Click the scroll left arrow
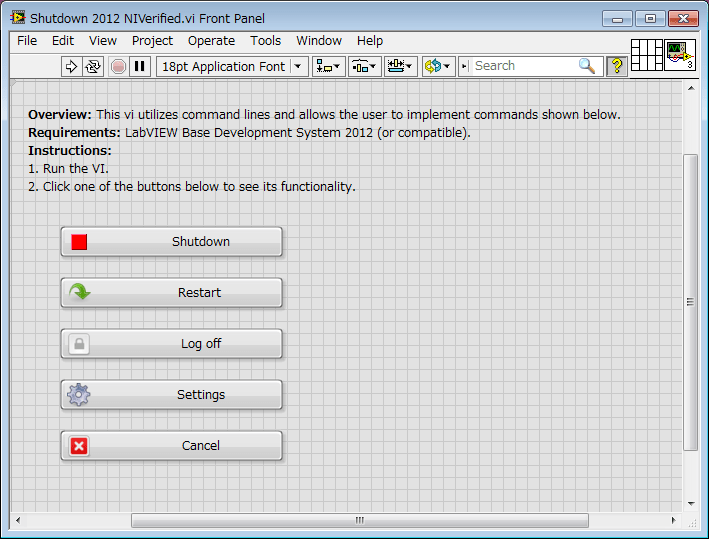 [18, 520]
